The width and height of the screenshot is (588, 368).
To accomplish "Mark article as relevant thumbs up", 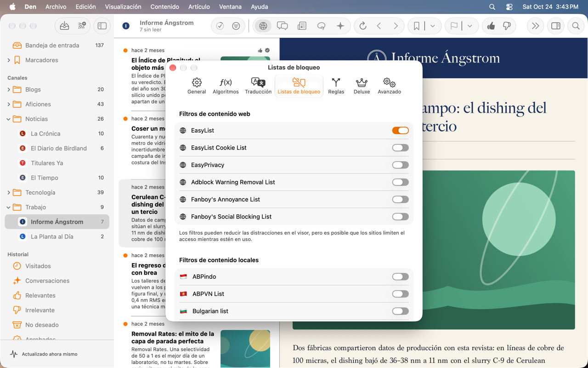I will 491,26.
